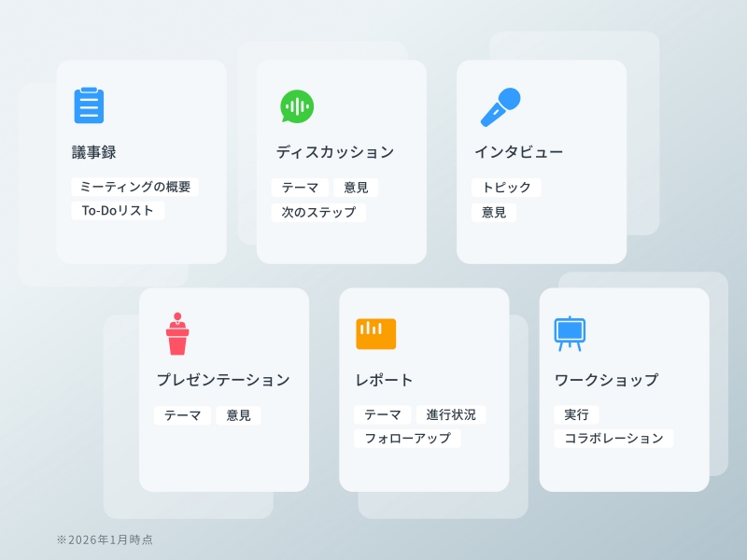This screenshot has height=560, width=747.
Task: Pick the 実行 tag under ワークショップ
Action: tap(576, 414)
